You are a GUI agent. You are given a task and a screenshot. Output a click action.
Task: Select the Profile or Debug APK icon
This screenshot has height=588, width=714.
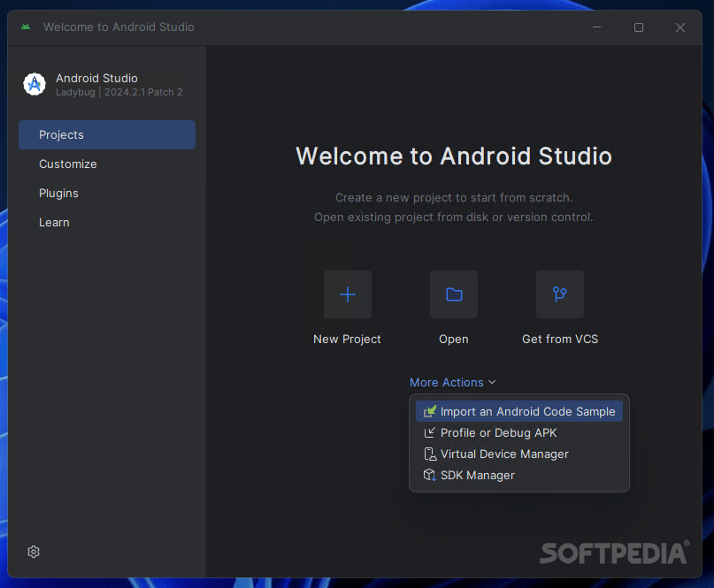pyautogui.click(x=430, y=432)
